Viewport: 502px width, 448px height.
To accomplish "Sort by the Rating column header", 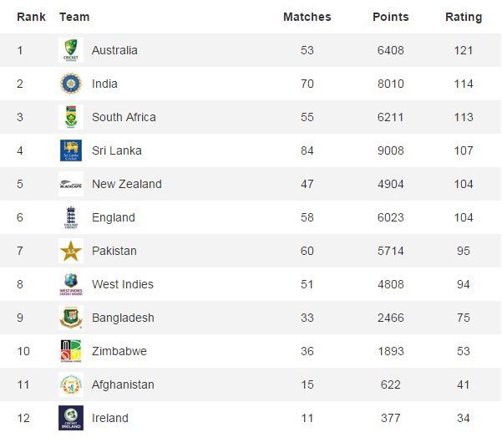I will 464,17.
